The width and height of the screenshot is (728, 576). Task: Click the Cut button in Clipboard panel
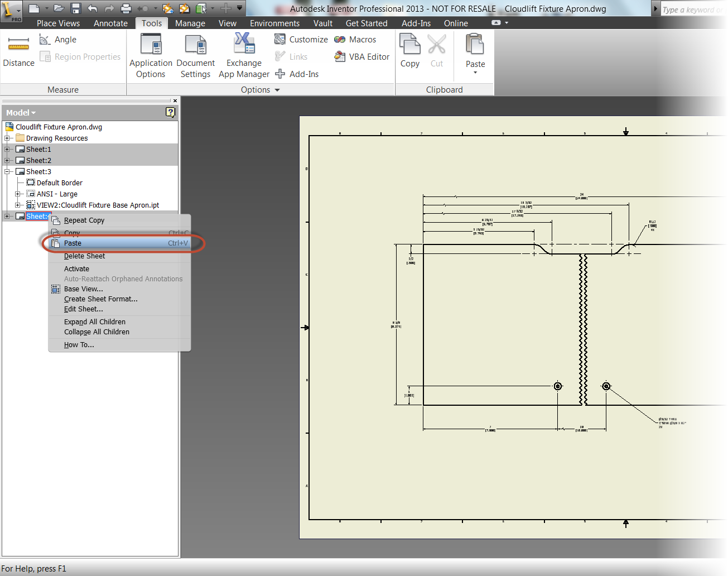pyautogui.click(x=437, y=51)
